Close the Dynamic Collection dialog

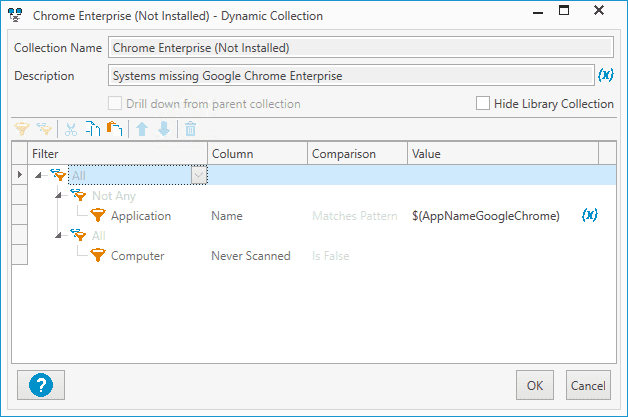pos(599,10)
